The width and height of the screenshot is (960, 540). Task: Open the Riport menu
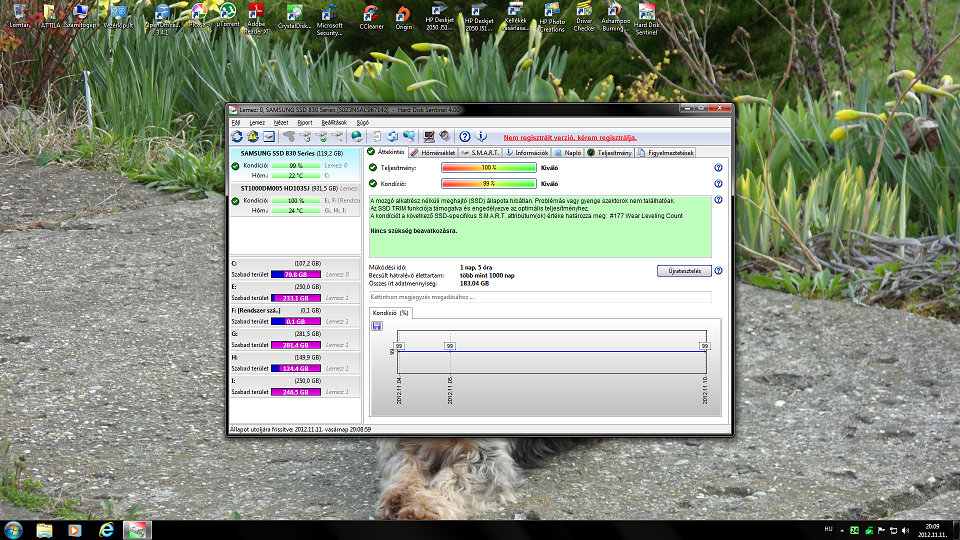click(305, 122)
